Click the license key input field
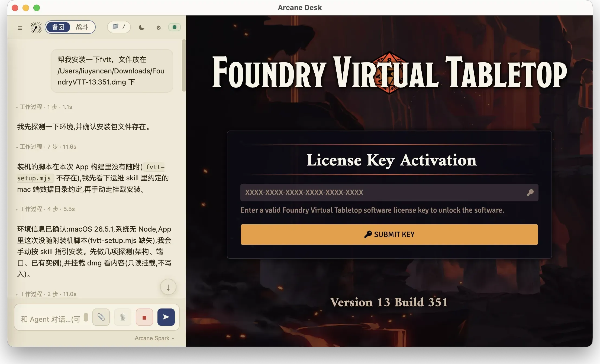The image size is (600, 364). point(389,193)
